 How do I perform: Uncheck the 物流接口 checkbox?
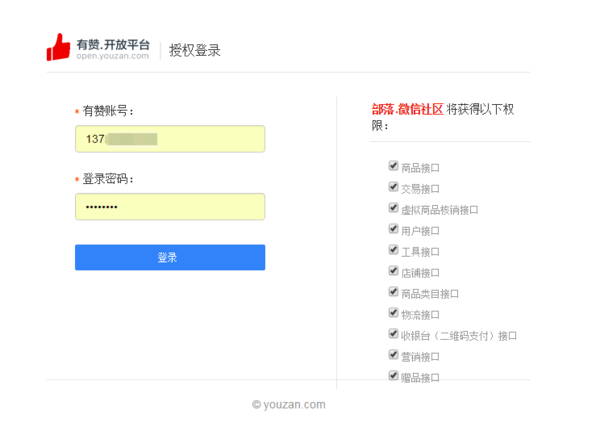coord(393,313)
